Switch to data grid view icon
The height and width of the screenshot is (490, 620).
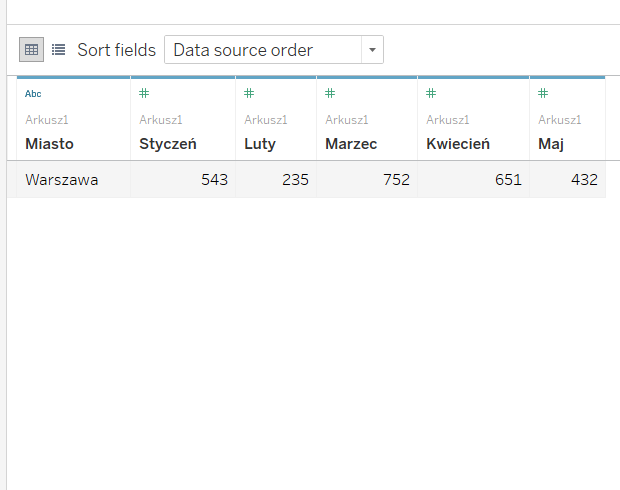click(x=32, y=49)
